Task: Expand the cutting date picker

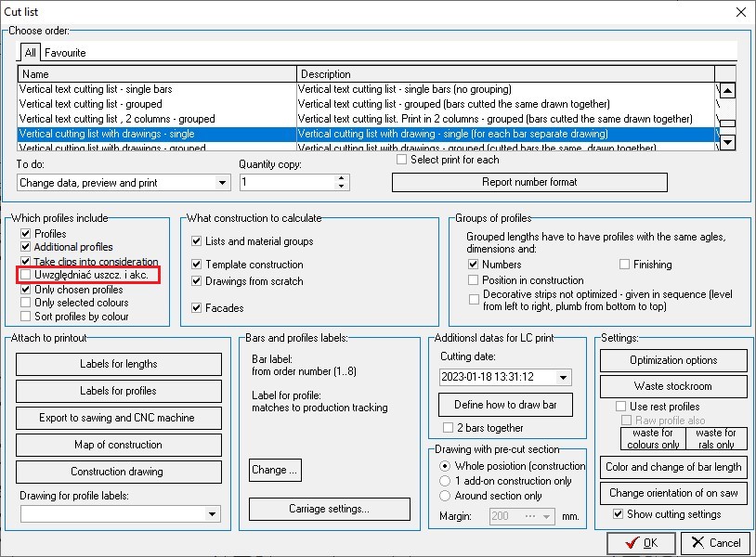Action: coord(564,377)
